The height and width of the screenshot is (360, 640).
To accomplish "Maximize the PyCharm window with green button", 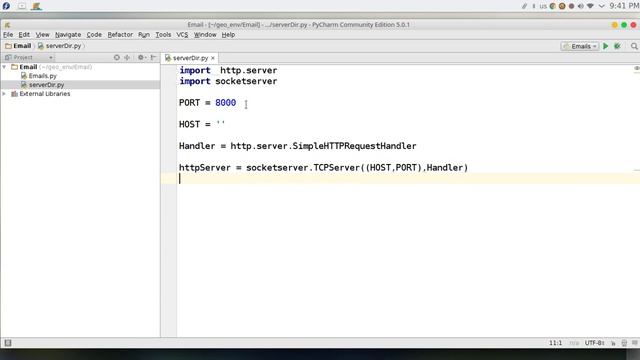I will 624,25.
